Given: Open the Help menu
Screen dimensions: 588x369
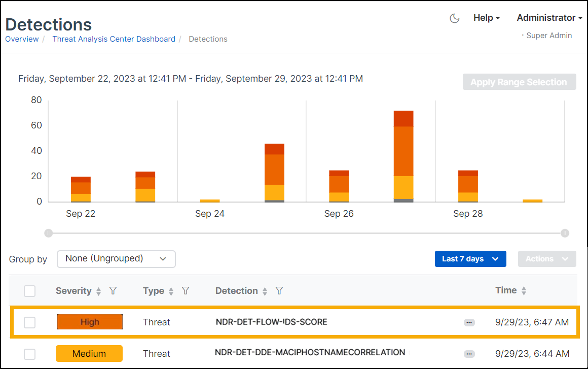Looking at the screenshot, I should coord(486,18).
